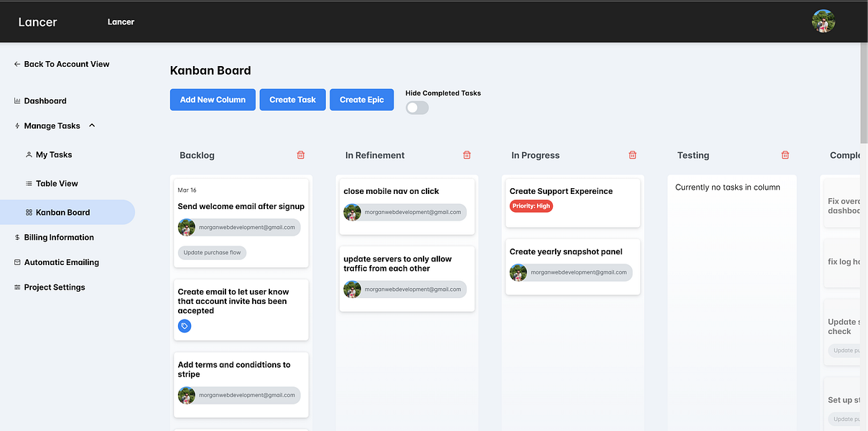Switch to Table View
This screenshot has width=868, height=431.
(x=57, y=183)
